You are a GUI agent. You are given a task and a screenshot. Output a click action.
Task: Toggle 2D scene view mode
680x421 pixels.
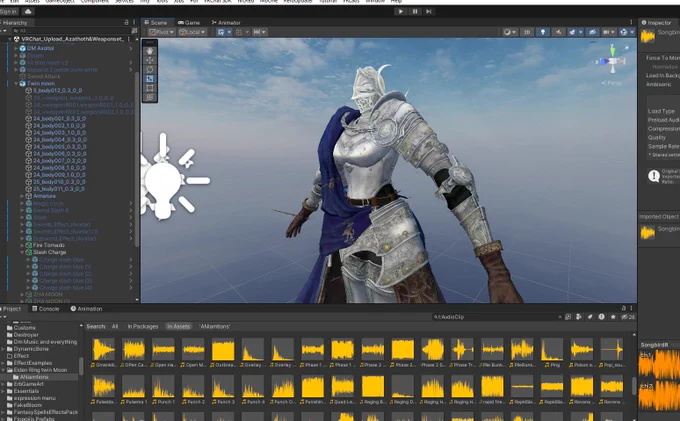[526, 32]
